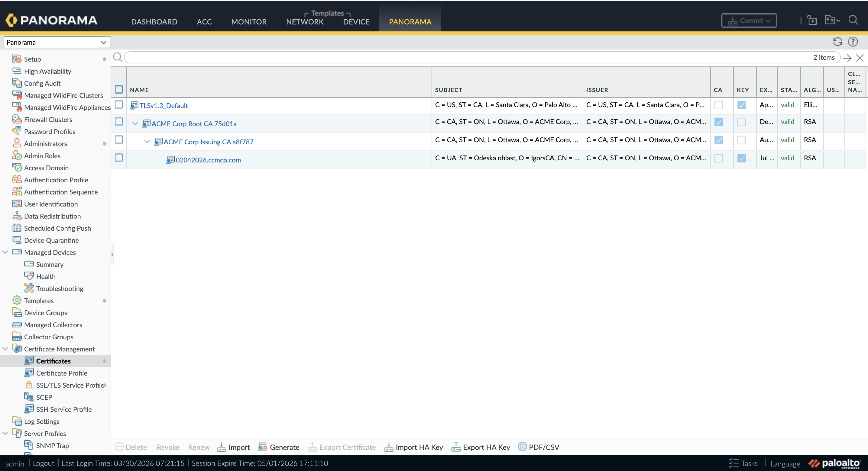
Task: Click the Authentication Profile icon
Action: (x=17, y=179)
